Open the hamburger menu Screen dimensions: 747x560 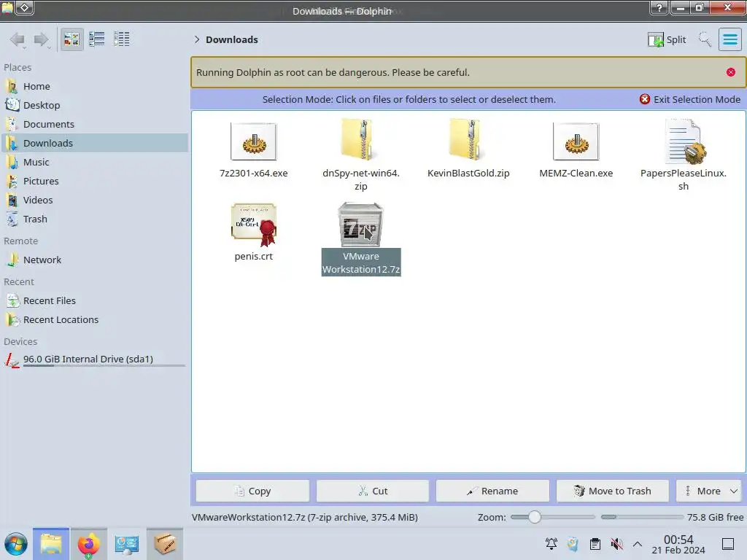click(x=729, y=39)
